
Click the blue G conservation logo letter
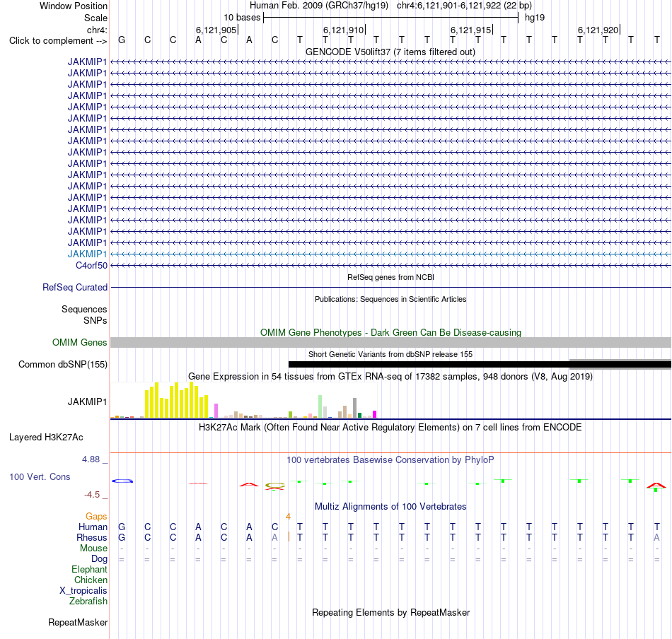point(122,481)
